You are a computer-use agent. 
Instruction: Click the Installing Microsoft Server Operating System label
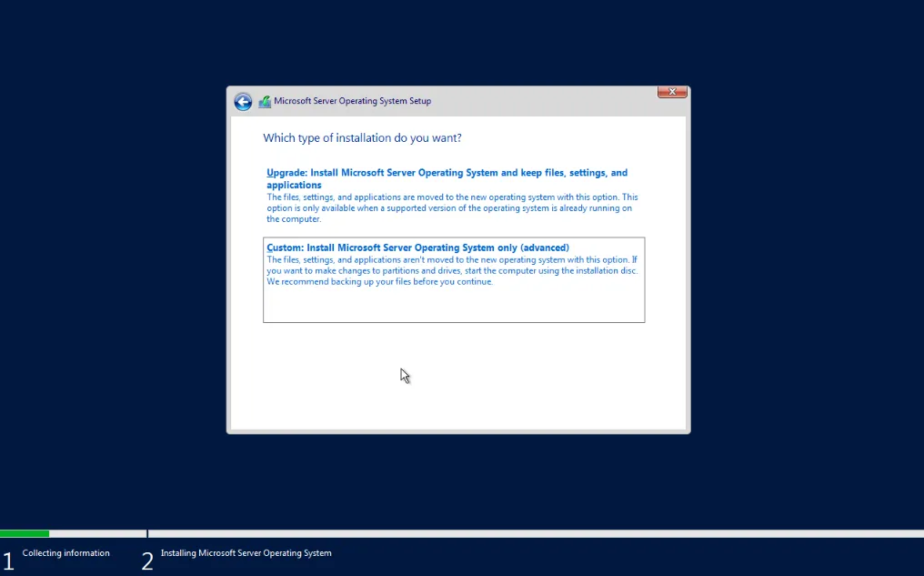pos(246,552)
